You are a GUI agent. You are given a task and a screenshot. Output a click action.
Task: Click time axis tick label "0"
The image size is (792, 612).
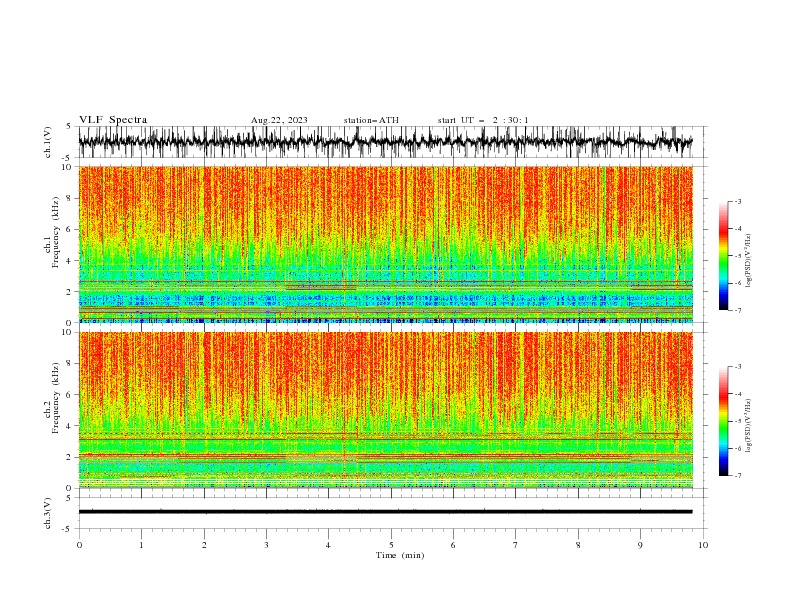79,545
